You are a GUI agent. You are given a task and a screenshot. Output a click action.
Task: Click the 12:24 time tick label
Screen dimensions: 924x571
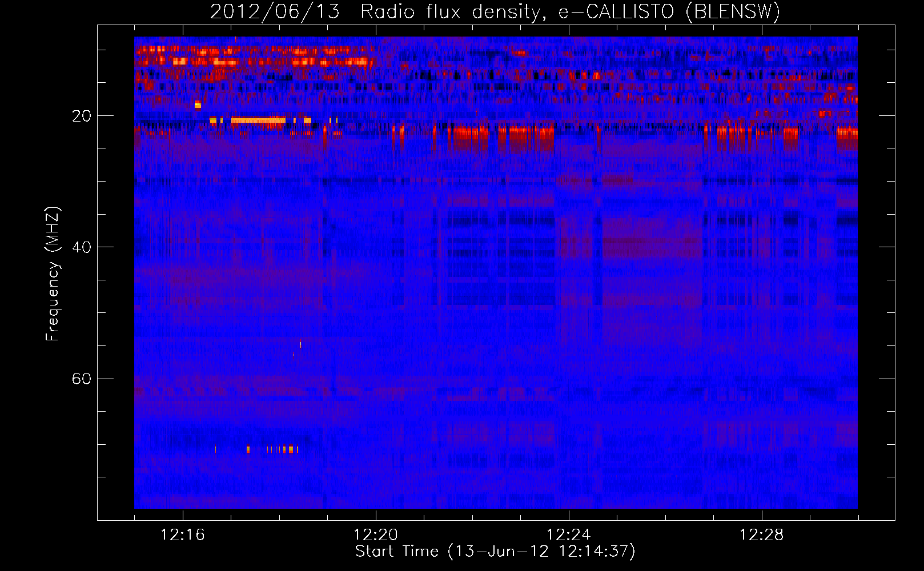tap(569, 535)
